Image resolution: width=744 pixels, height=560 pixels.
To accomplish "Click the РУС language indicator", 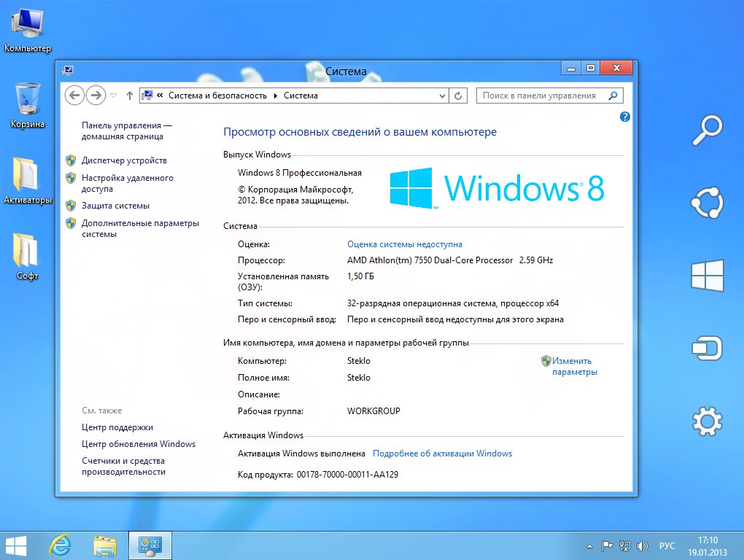I will 667,546.
